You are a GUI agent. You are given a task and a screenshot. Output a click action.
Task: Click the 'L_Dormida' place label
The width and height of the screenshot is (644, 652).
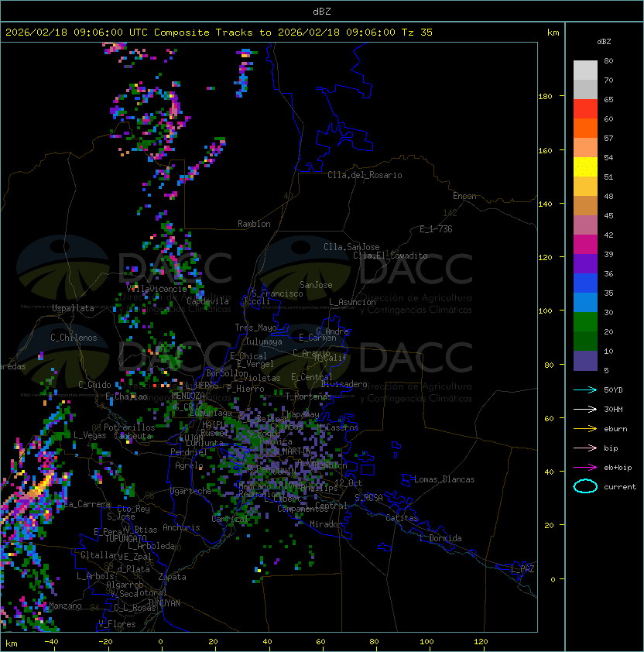coord(440,538)
